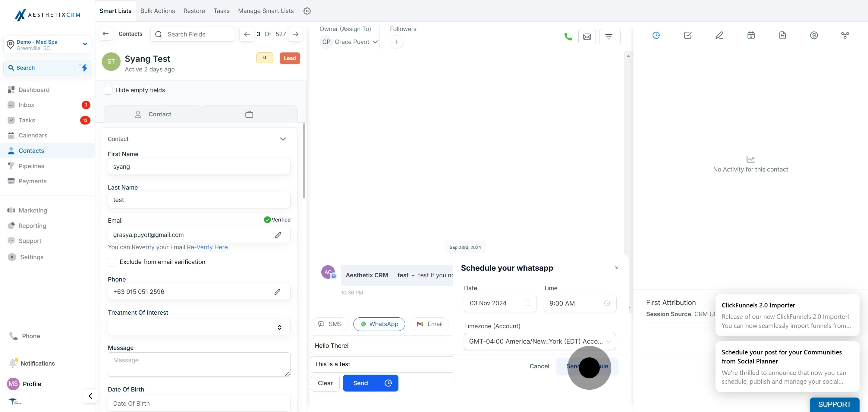The width and height of the screenshot is (868, 412).
Task: Open the Tasks checkmark panel icon
Action: point(688,35)
